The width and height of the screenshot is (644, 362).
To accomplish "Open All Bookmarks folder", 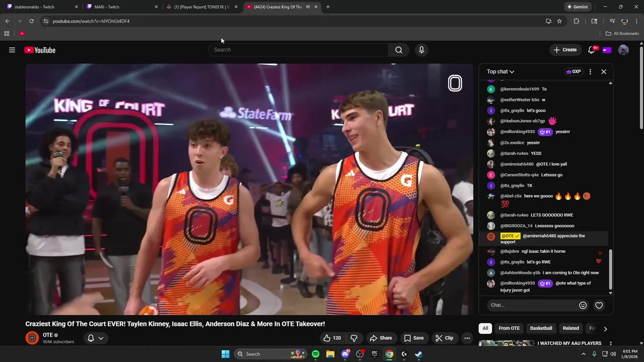I will click(622, 34).
